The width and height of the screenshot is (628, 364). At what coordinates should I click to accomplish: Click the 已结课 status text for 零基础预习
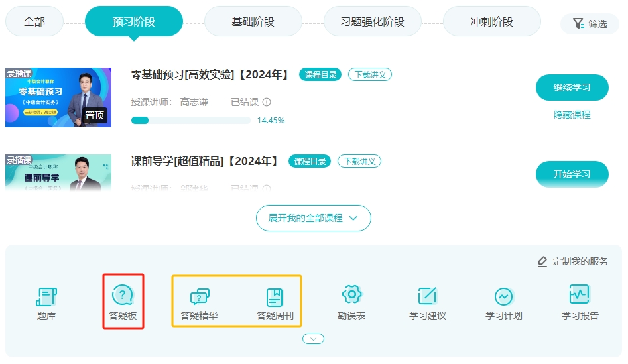tap(245, 102)
